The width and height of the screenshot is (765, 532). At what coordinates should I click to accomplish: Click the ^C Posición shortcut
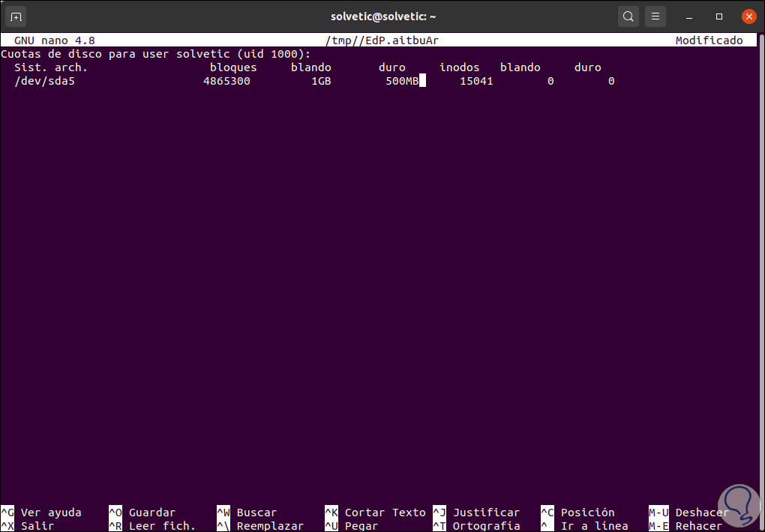(x=577, y=513)
